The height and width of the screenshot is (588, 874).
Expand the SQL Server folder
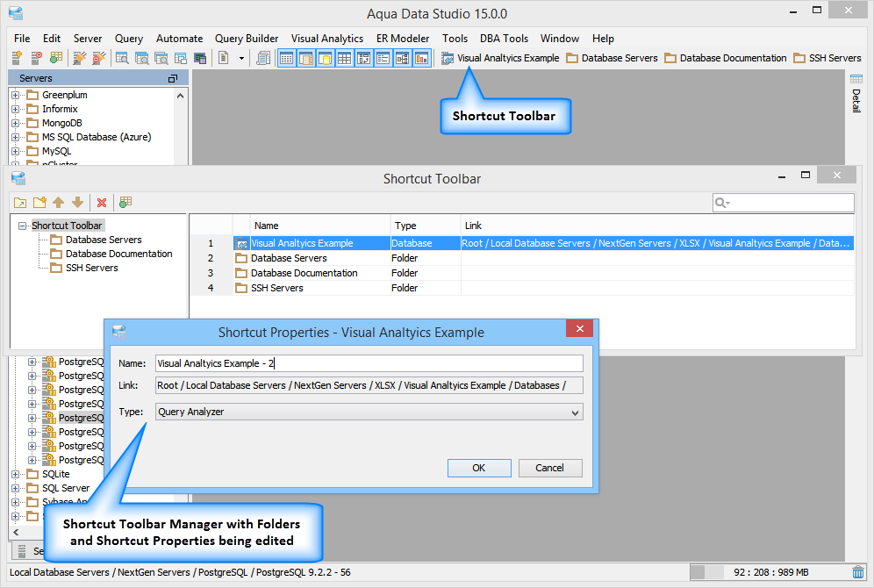16,488
